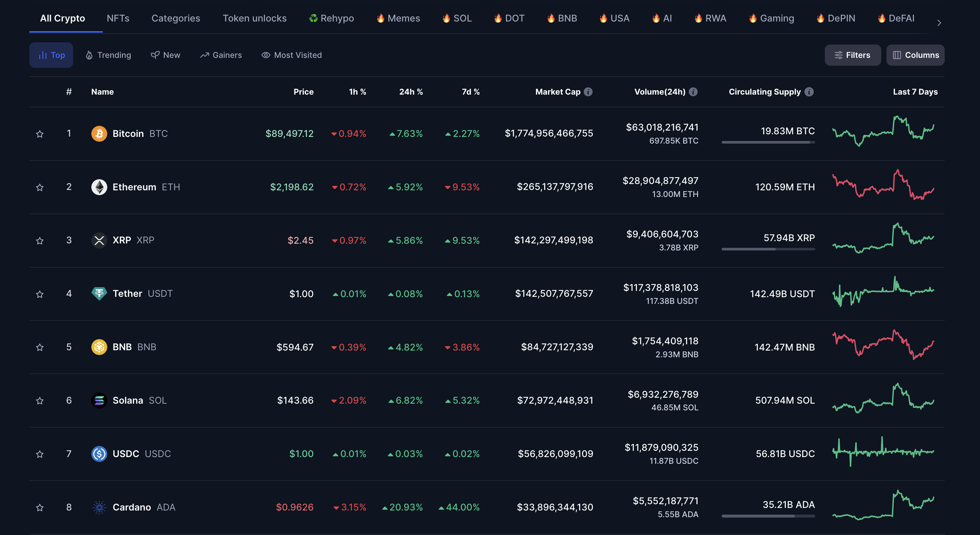Open the BNB logo icon

click(99, 347)
